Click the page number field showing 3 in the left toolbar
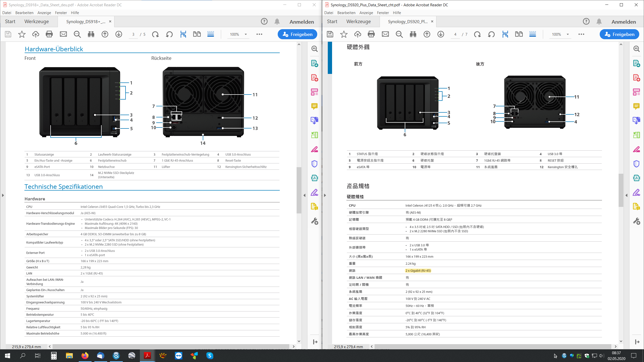The width and height of the screenshot is (644, 362). point(133,34)
